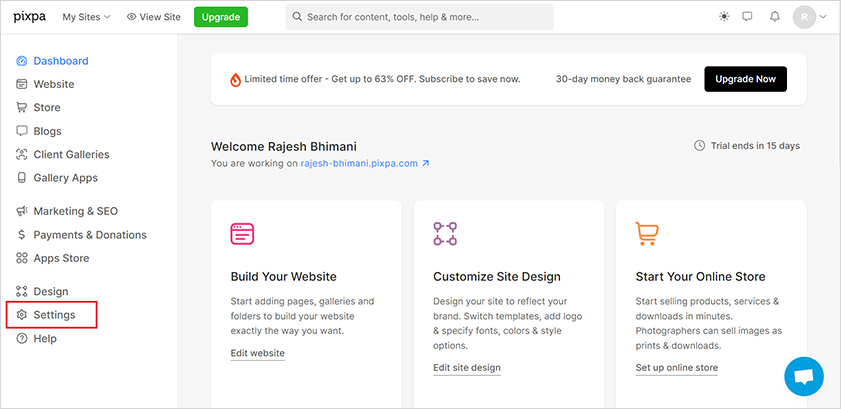The width and height of the screenshot is (841, 409).
Task: Click the Gallery Apps phone icon
Action: click(x=21, y=177)
